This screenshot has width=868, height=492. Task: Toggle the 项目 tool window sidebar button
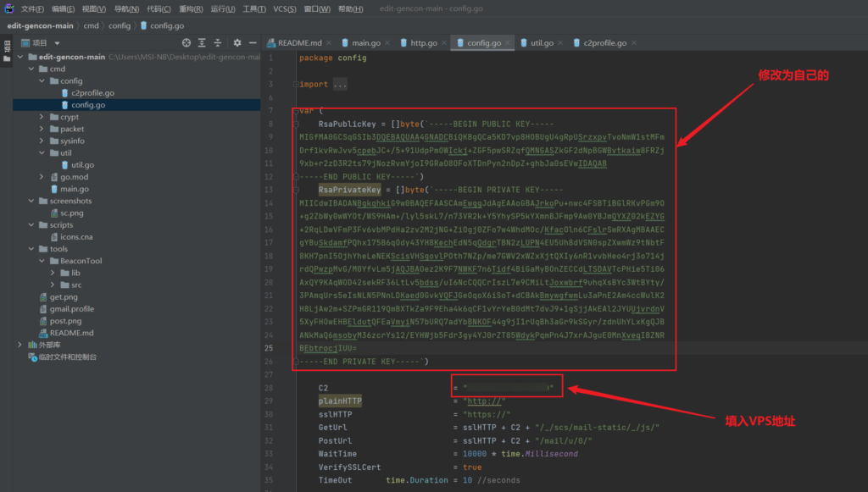pyautogui.click(x=7, y=52)
